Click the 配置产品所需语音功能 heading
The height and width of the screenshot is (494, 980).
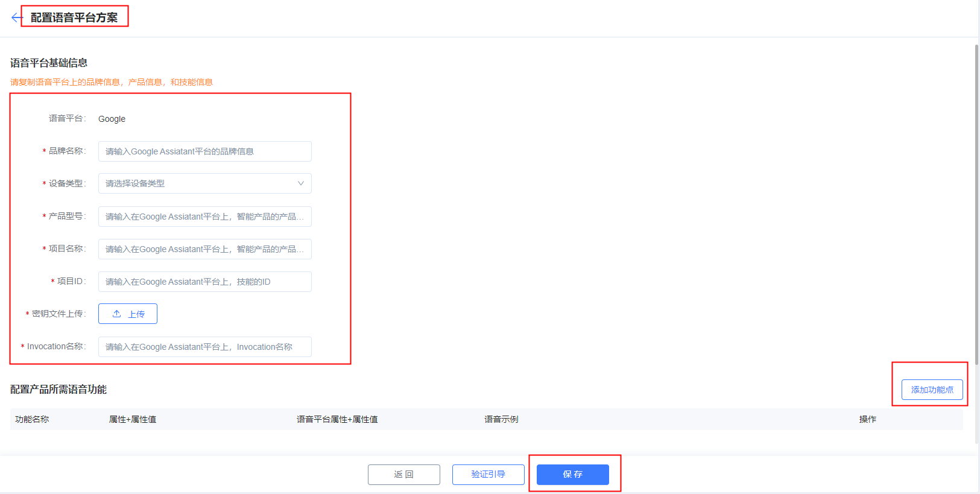pos(58,390)
